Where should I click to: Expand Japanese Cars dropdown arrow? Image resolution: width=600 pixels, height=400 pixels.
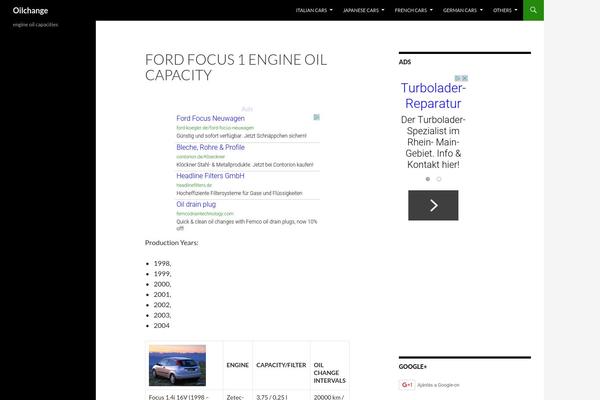(x=383, y=10)
